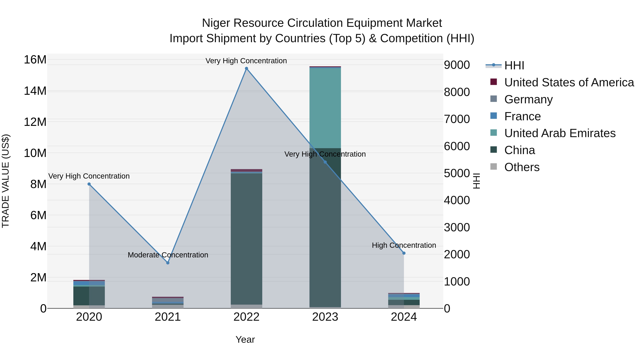Click the 2023 x-axis label
Viewport: 644px width, 362px height.
click(325, 317)
